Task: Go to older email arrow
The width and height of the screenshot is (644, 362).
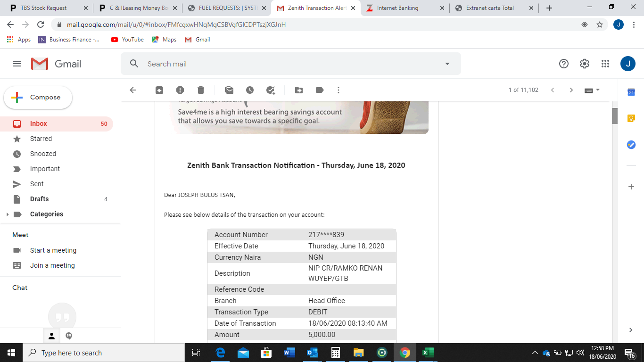Action: pos(571,90)
